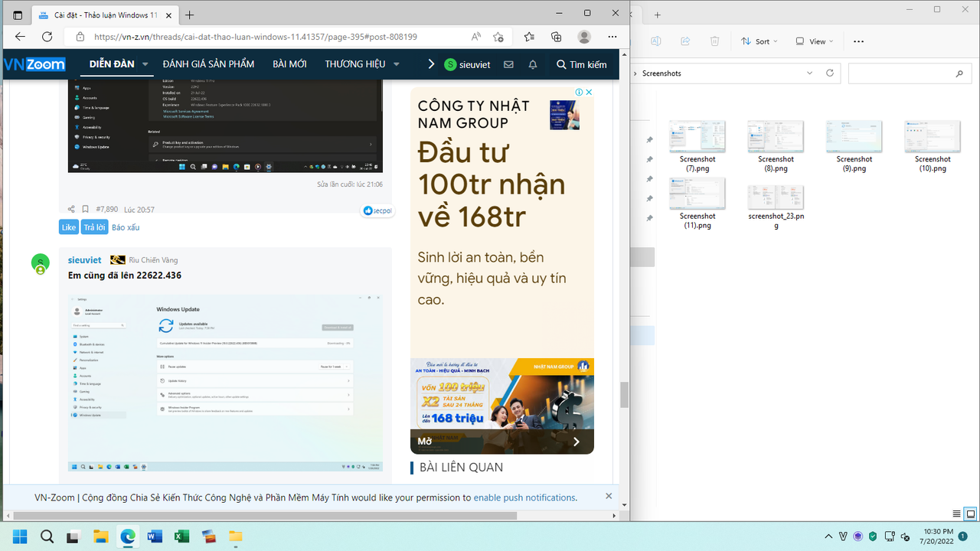Expand File Explorer address history dropdown
The width and height of the screenshot is (980, 551).
click(809, 73)
